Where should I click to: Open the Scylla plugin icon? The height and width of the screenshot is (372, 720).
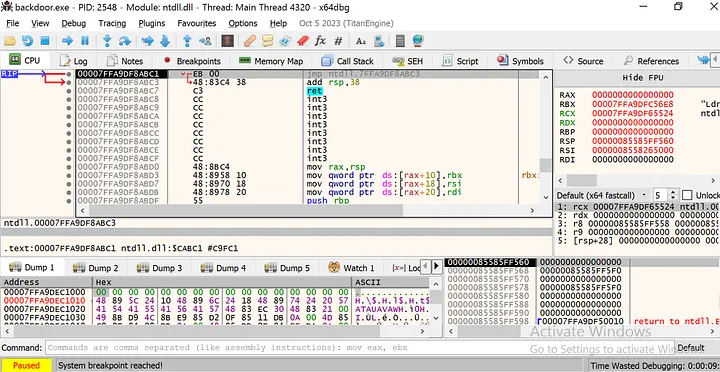pos(227,41)
